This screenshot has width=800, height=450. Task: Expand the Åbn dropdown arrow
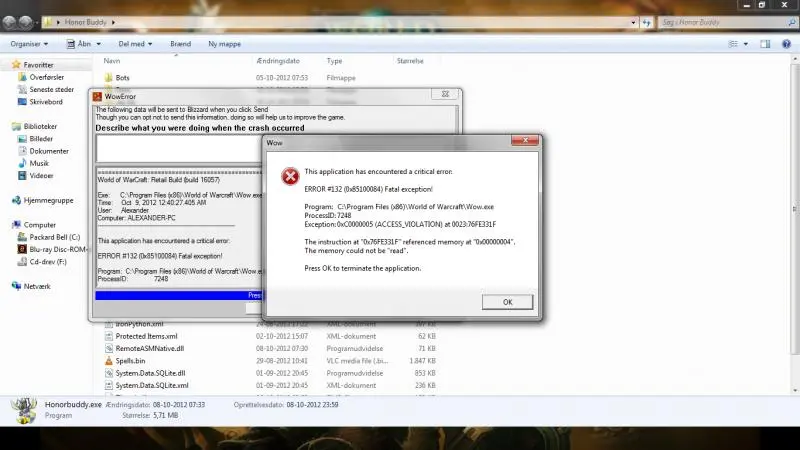pyautogui.click(x=98, y=44)
